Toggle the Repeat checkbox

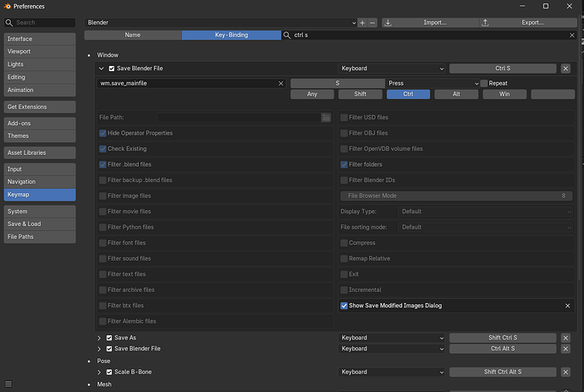[484, 84]
